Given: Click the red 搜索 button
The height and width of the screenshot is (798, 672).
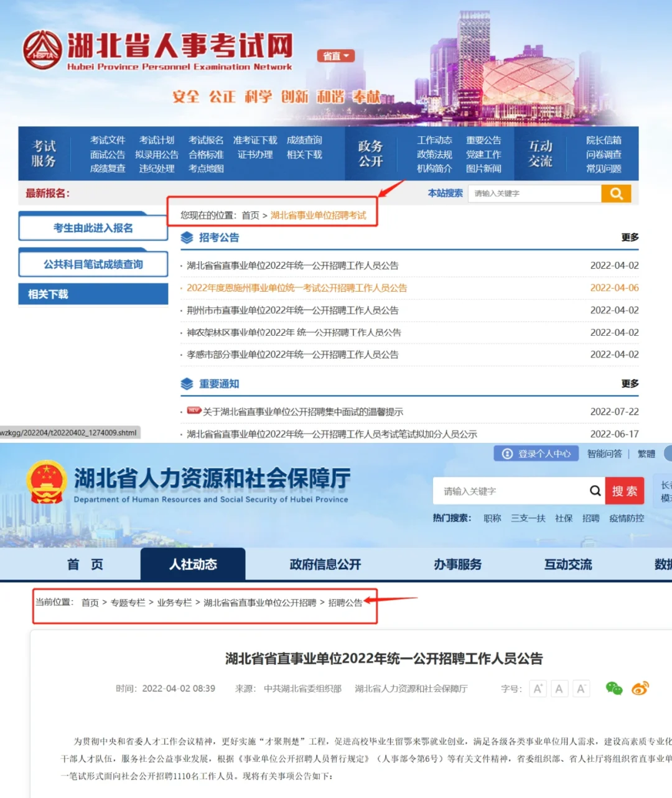Looking at the screenshot, I should pos(625,491).
